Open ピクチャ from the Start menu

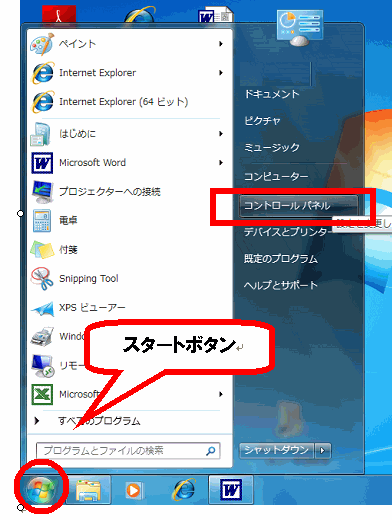[262, 121]
